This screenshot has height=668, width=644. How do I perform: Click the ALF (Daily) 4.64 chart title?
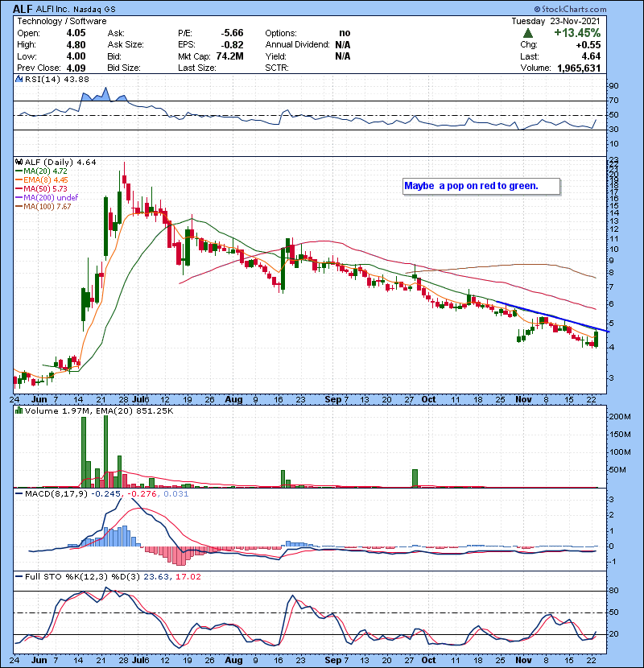[x=60, y=162]
